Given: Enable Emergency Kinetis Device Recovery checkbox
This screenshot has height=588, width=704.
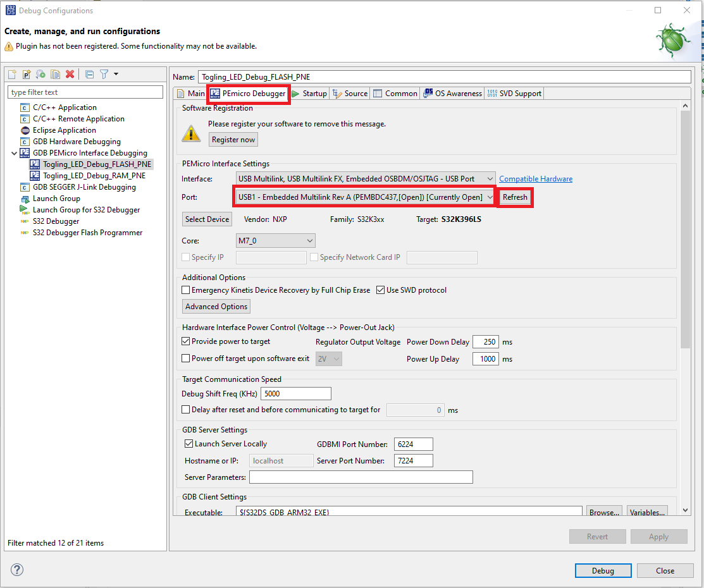Looking at the screenshot, I should coord(186,290).
